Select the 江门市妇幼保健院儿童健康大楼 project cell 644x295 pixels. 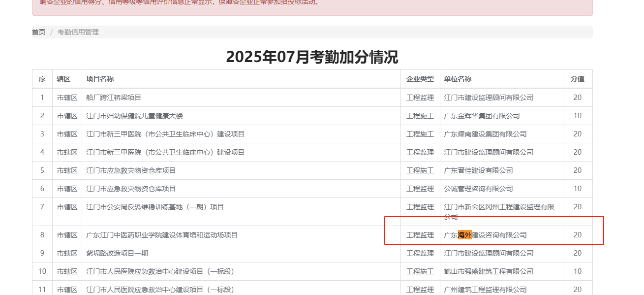pos(134,116)
